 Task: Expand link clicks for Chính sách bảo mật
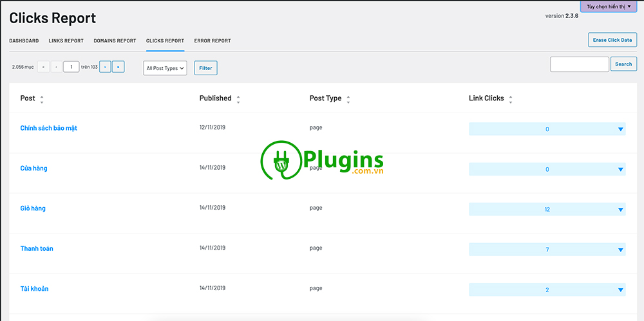621,129
